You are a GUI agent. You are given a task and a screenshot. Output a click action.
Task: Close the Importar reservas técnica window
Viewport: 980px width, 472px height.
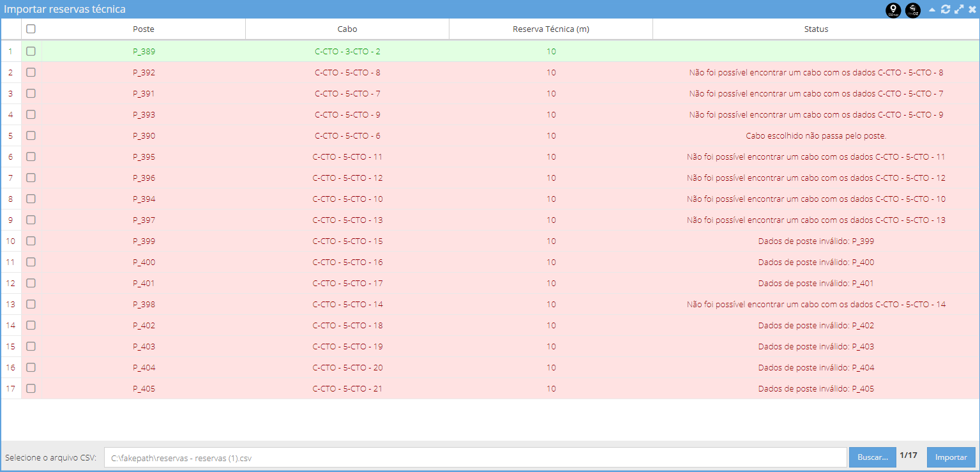click(x=972, y=10)
